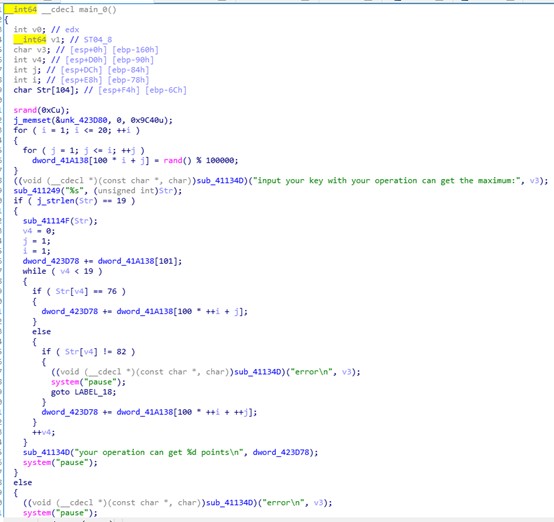Viewport: 554px width, 522px height.
Task: Click the 'int v0; // edx' declaration
Action: point(46,29)
